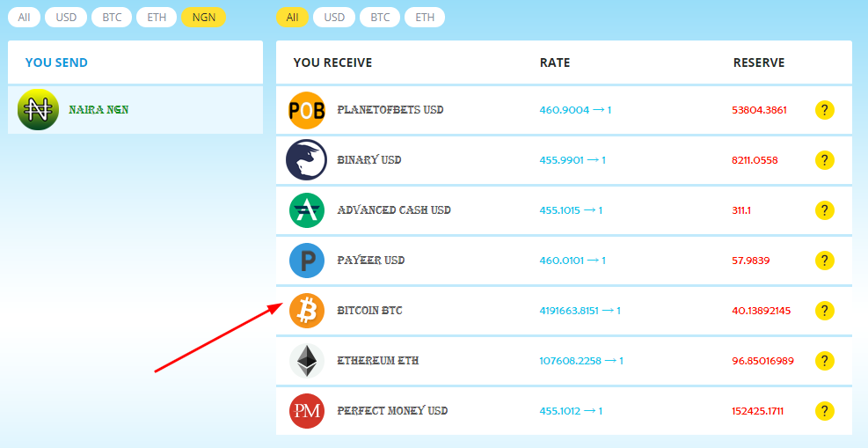Select the BTC filter above You Receive
The image size is (868, 448).
[380, 18]
